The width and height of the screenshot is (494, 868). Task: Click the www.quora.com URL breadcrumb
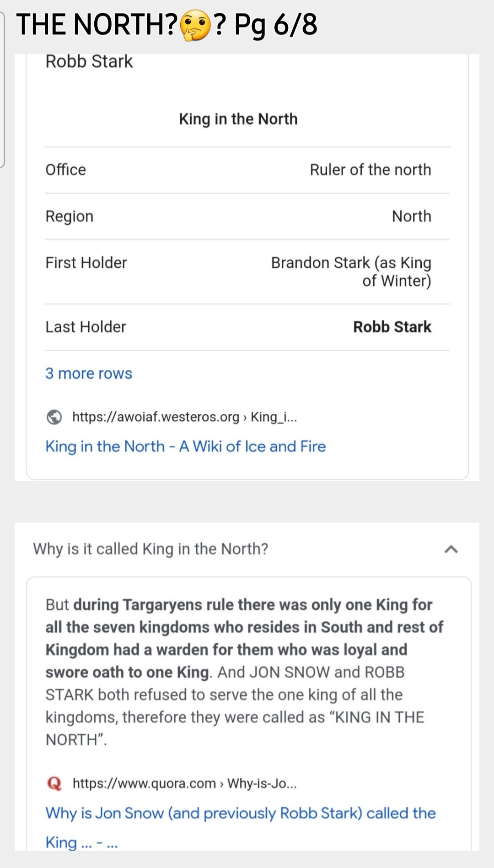(184, 783)
